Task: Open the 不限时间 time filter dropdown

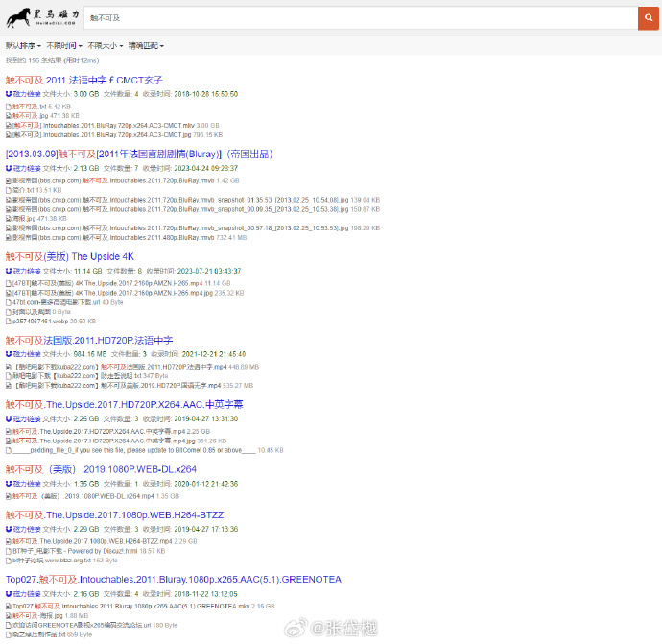Action: click(x=64, y=46)
